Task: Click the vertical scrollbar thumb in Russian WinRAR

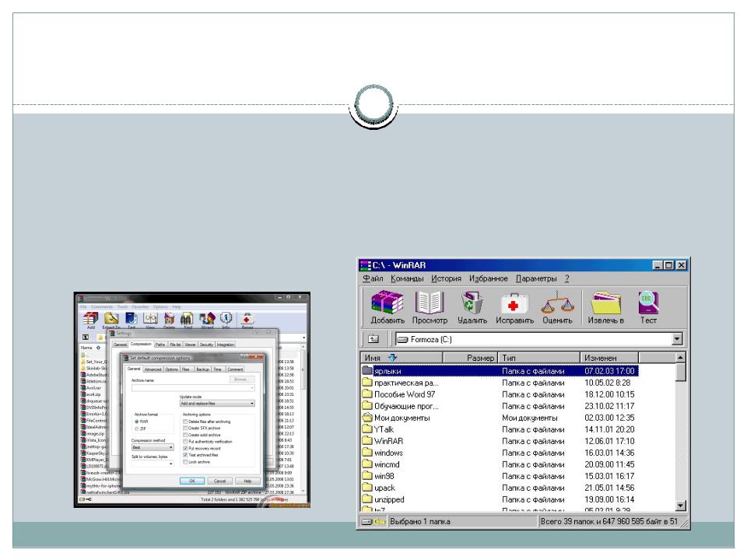Action: [681, 372]
